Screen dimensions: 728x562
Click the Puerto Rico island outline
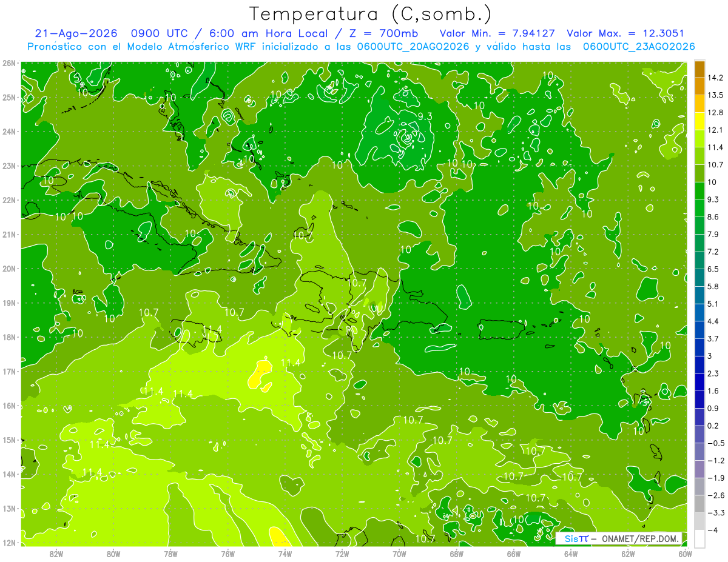tap(501, 329)
